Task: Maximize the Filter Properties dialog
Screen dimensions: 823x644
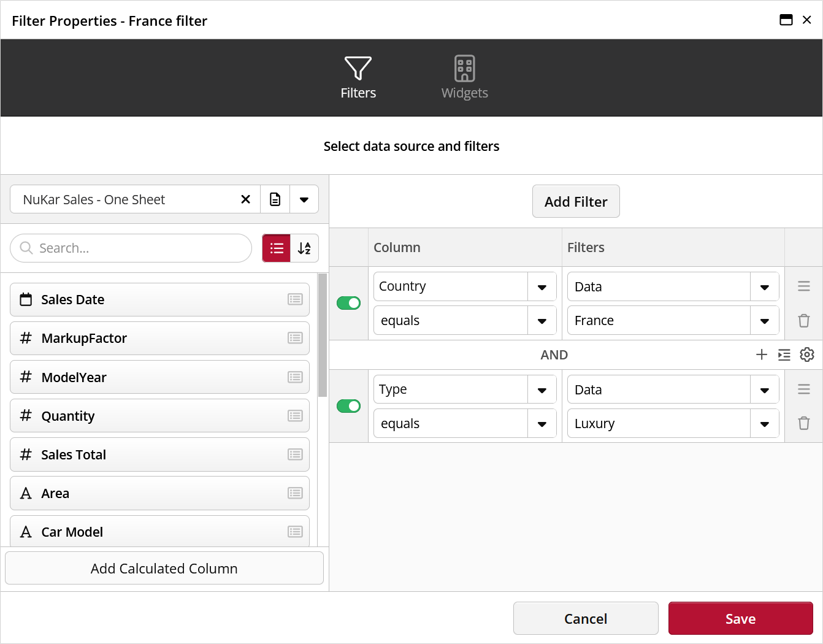Action: [x=786, y=20]
